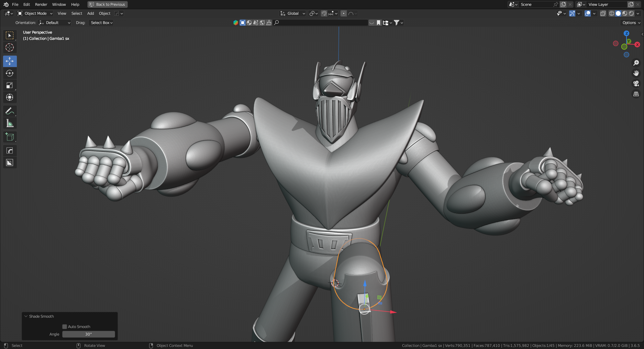Viewport: 644px width, 349px height.
Task: Select the Select Box tool in toolbar
Action: [x=10, y=35]
